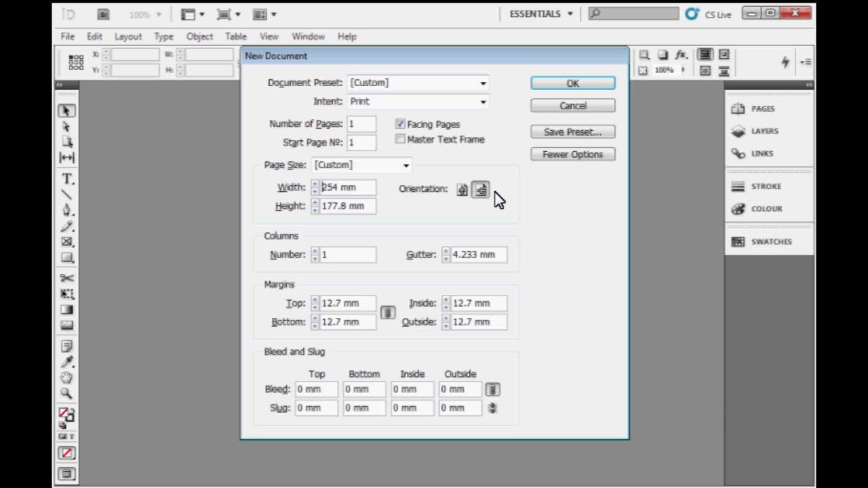
Task: Click the Cancel button
Action: tap(573, 106)
